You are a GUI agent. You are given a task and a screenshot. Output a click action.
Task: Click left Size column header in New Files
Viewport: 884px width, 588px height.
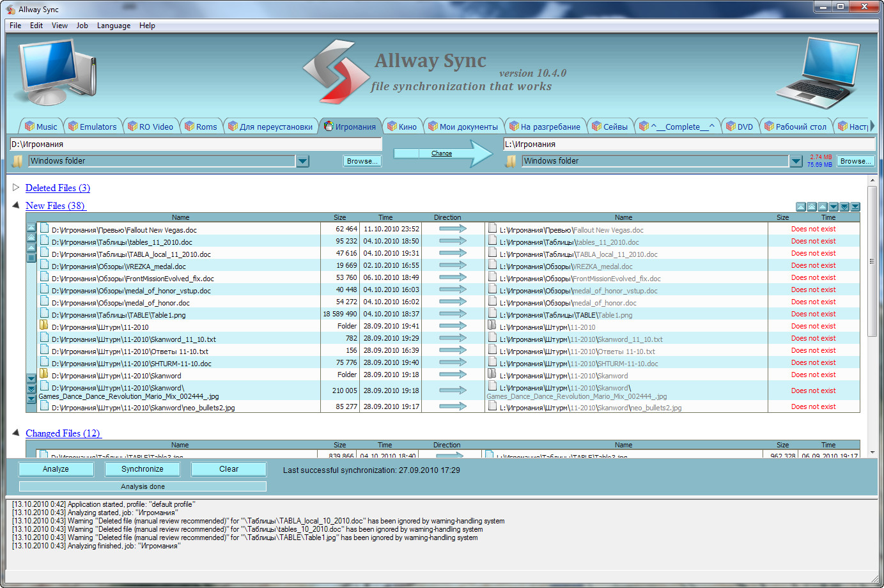click(x=339, y=217)
